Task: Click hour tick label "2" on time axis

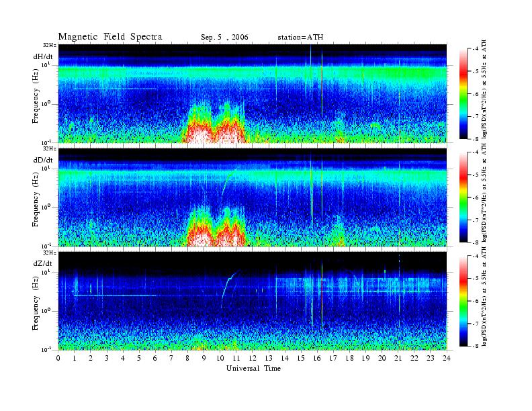Action: pos(91,358)
